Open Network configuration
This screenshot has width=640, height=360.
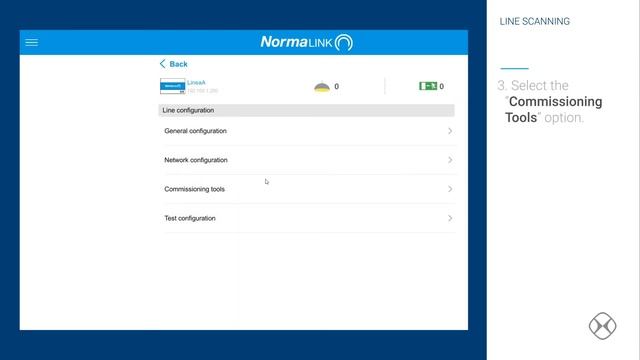click(x=308, y=160)
